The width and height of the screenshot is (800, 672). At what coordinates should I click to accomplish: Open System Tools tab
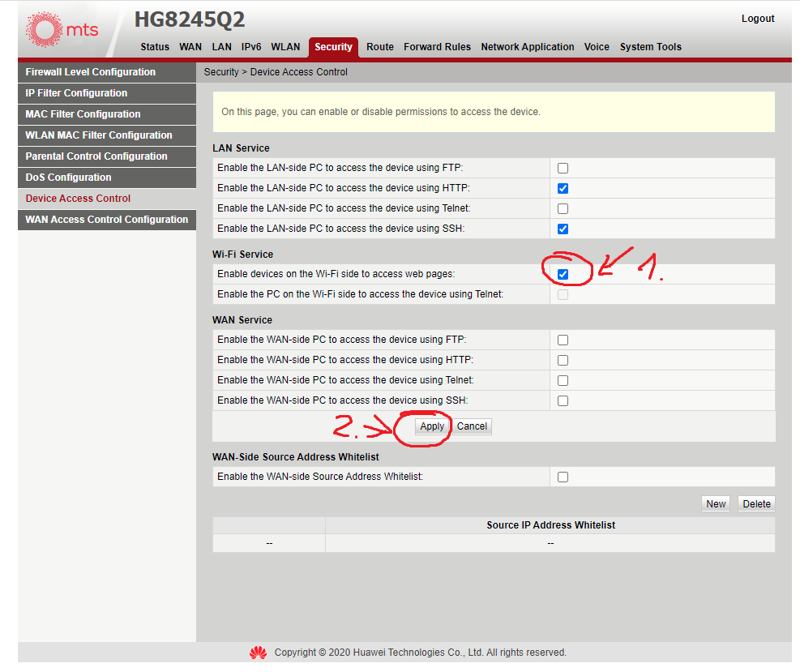click(651, 47)
